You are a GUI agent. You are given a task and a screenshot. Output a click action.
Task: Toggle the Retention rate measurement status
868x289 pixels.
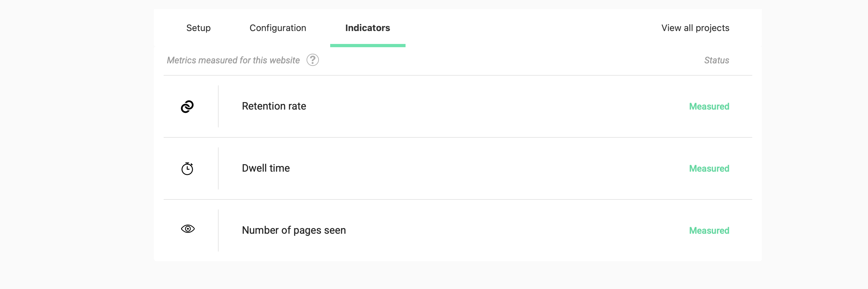point(709,106)
